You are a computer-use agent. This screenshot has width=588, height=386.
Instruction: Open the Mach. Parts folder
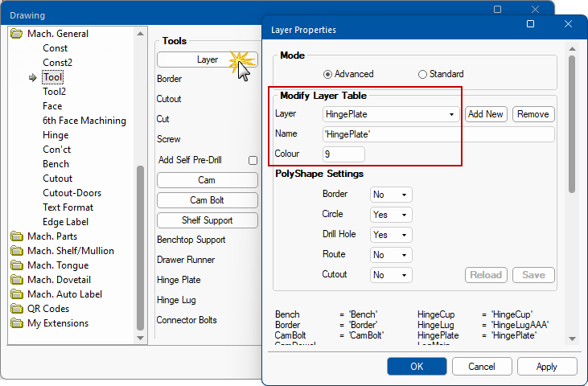point(53,236)
